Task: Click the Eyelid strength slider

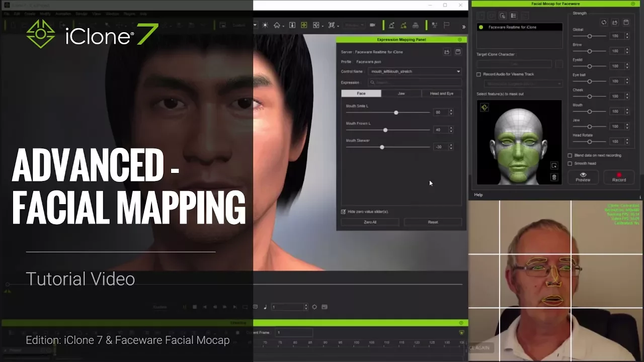Action: (590, 66)
